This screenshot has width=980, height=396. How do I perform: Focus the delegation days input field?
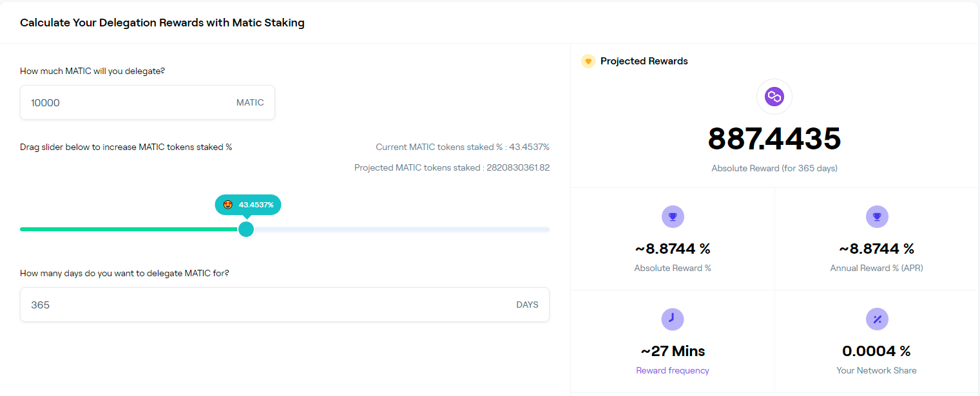tap(285, 305)
